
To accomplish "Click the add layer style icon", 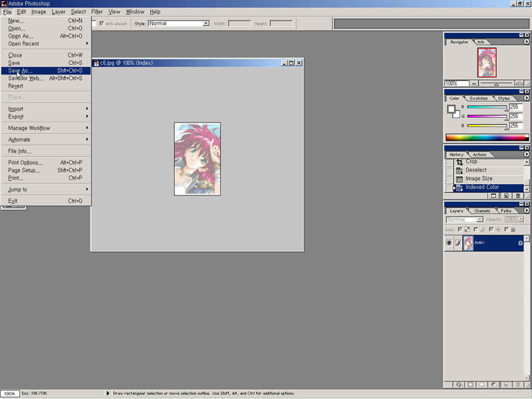I will click(459, 384).
